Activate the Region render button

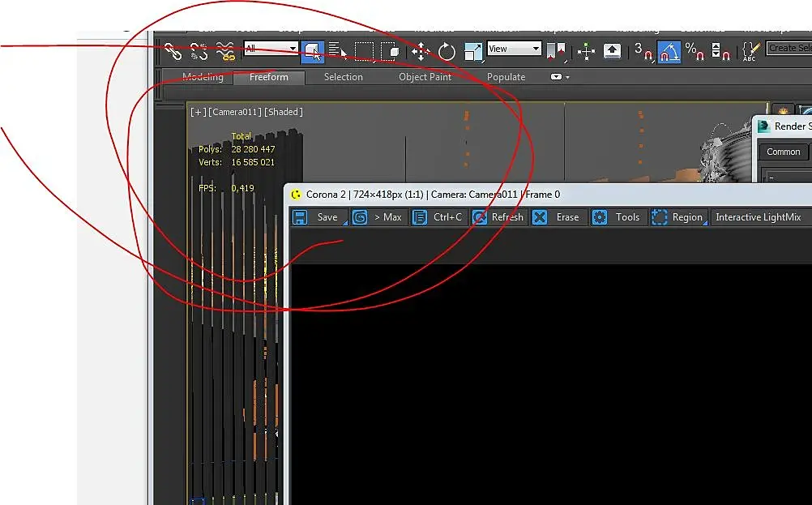pos(678,217)
